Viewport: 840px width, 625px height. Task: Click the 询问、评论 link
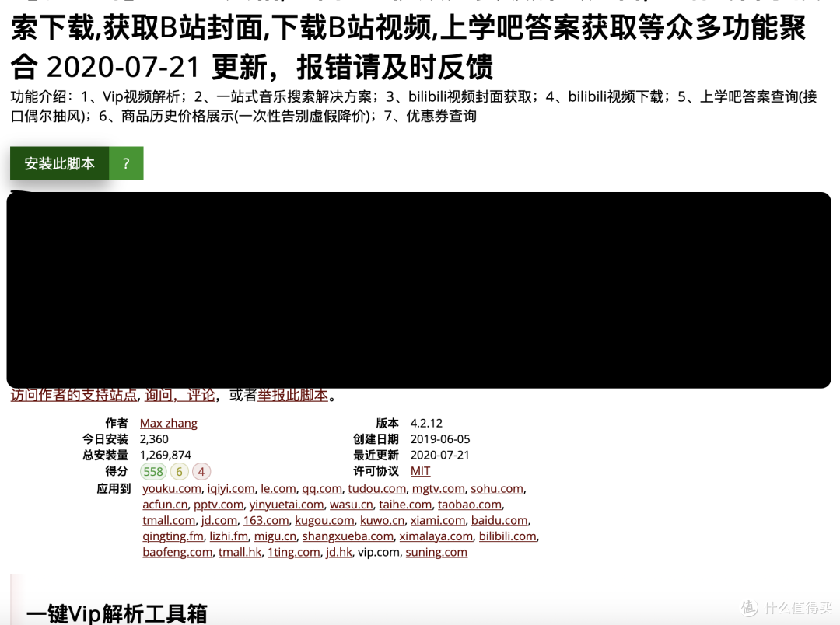(x=180, y=395)
